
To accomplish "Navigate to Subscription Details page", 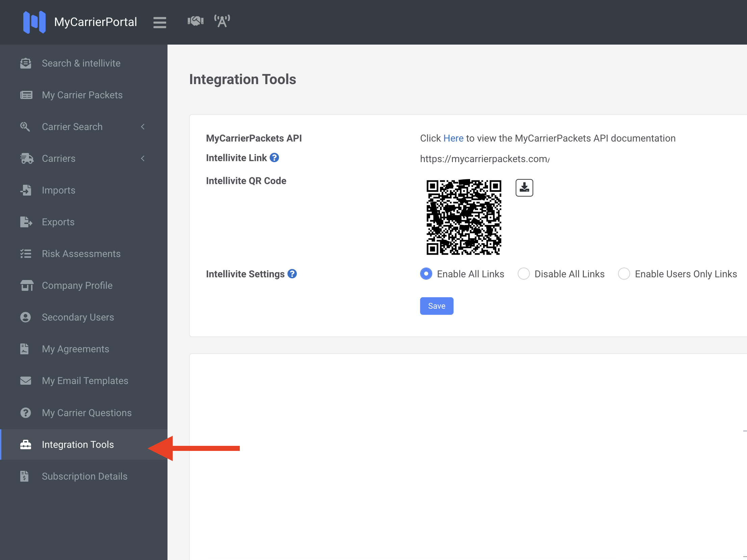I will [x=85, y=477].
